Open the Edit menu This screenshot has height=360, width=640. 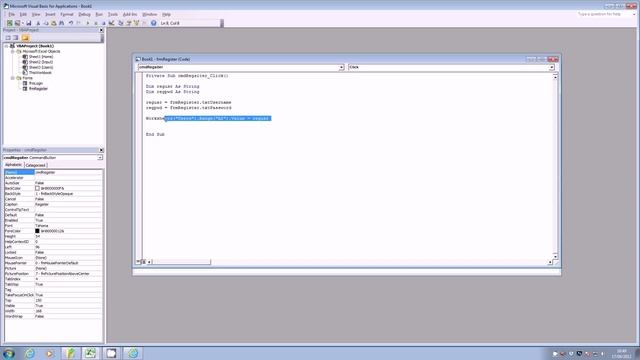[23, 14]
